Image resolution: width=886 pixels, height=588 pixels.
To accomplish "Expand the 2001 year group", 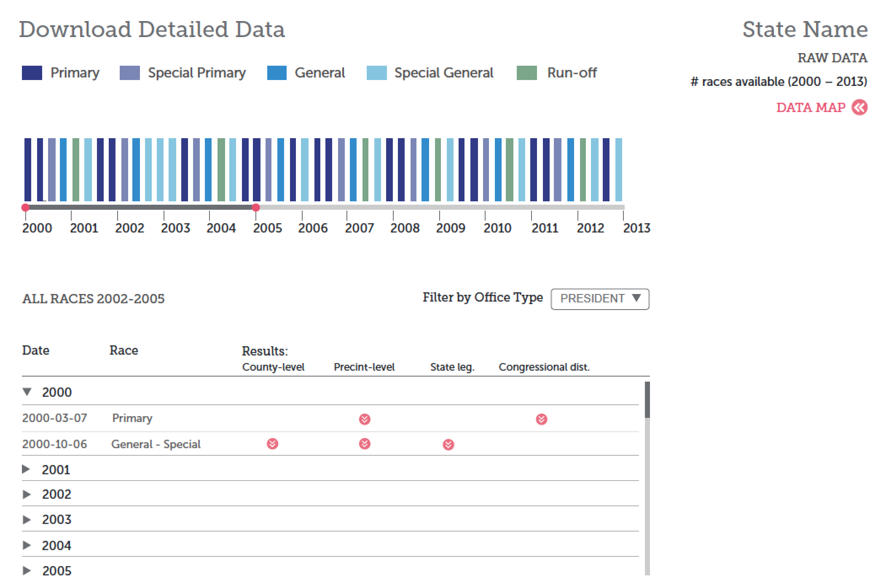I will tap(26, 469).
